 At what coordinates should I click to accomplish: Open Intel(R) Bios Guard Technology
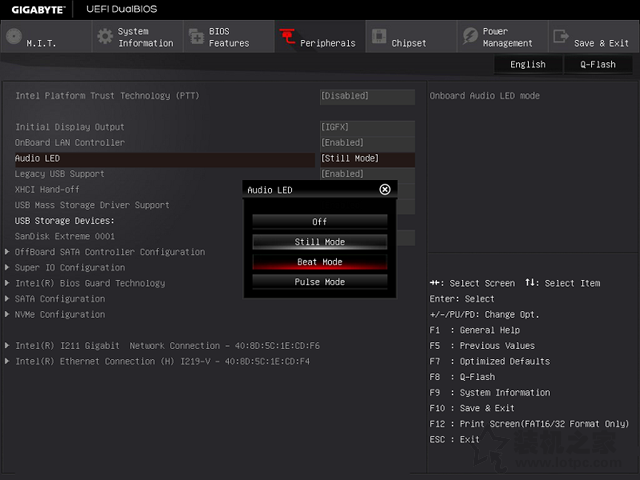[90, 283]
